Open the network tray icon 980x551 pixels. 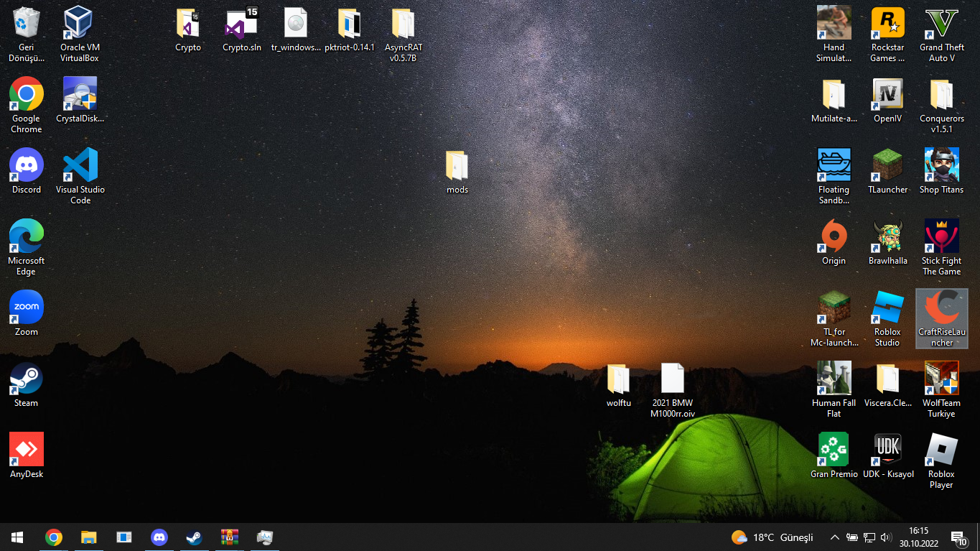(869, 537)
